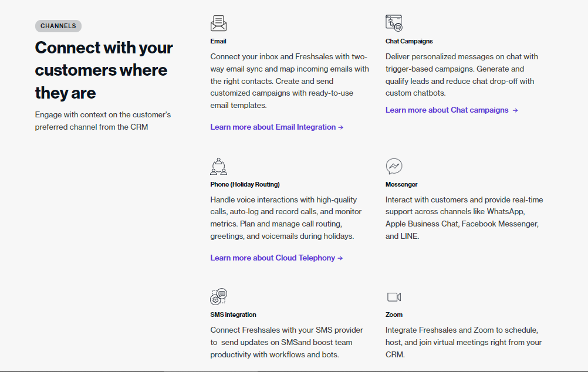Click the Messenger chat bubble icon
The image size is (588, 372).
click(x=394, y=167)
